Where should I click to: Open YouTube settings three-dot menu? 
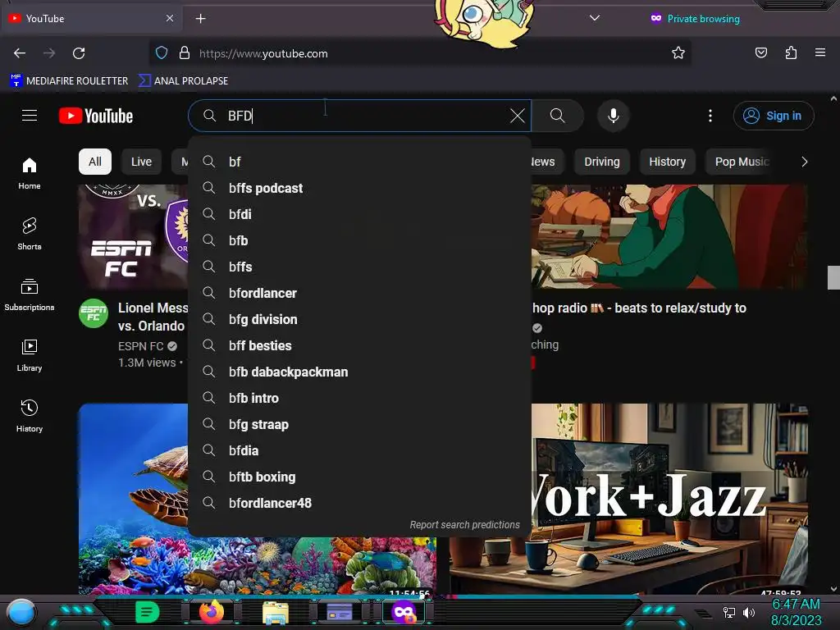pos(710,116)
